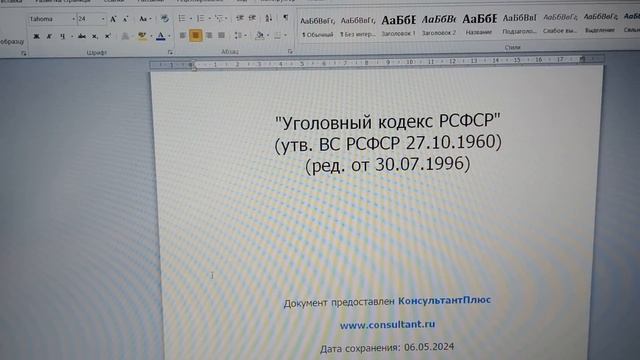Apply strikethrough formatting
This screenshot has width=640, height=360.
pos(82,36)
